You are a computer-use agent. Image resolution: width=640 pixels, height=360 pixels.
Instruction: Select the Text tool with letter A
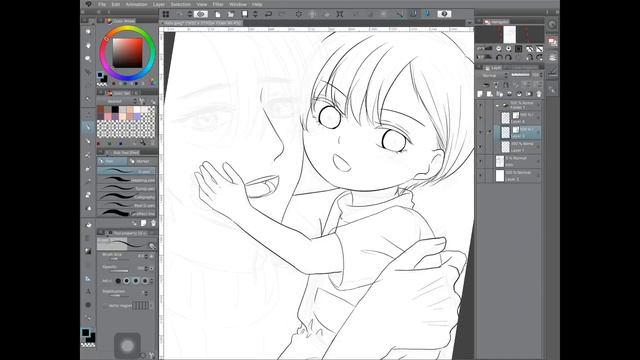click(x=88, y=291)
